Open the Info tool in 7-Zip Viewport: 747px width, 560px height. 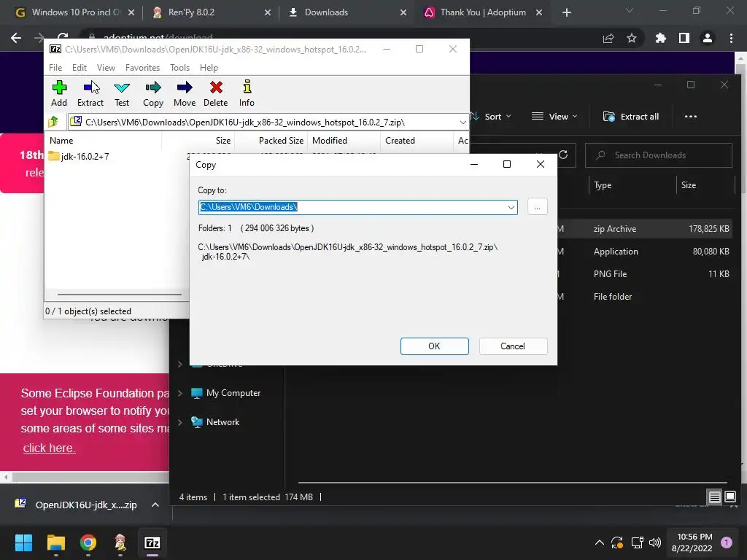coord(247,93)
